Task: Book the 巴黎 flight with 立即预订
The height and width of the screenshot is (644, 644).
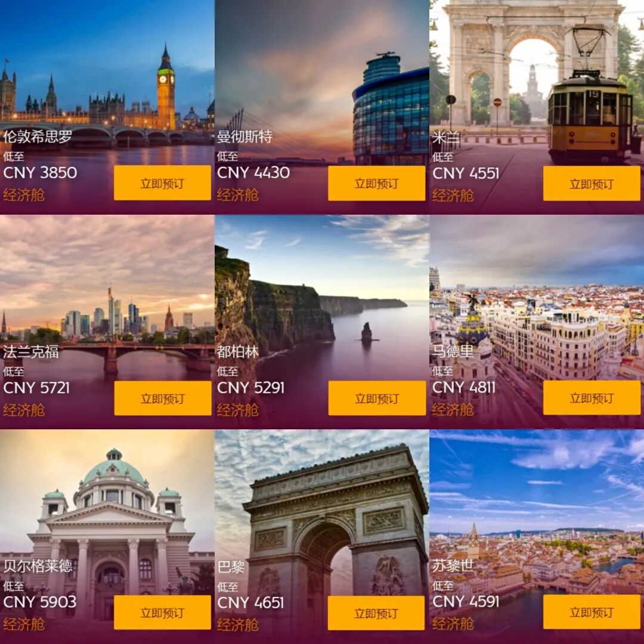Action: [376, 613]
